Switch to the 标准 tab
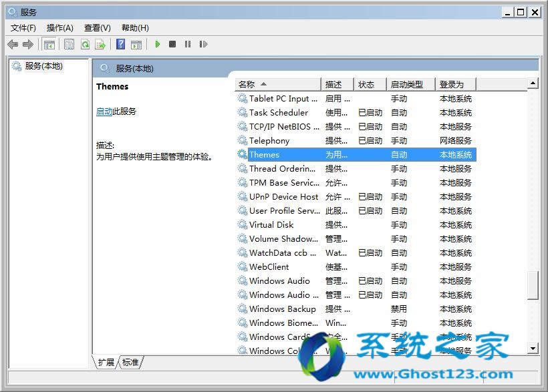The width and height of the screenshot is (548, 392). click(x=130, y=362)
